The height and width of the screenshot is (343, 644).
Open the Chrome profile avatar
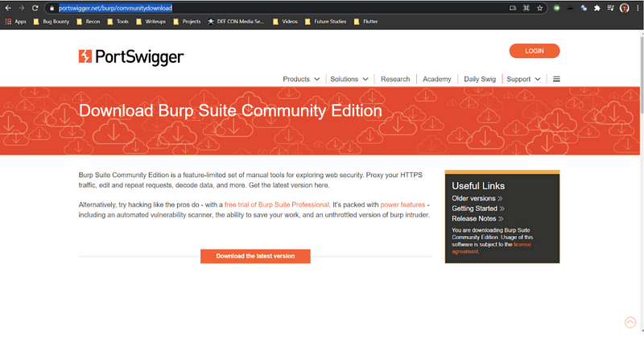tap(625, 8)
